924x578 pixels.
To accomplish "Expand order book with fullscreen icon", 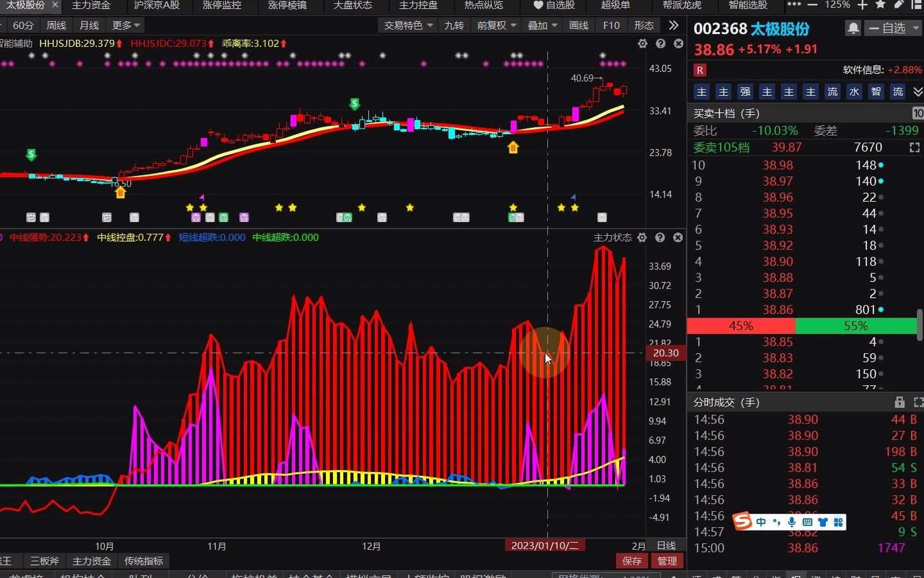I will (914, 148).
